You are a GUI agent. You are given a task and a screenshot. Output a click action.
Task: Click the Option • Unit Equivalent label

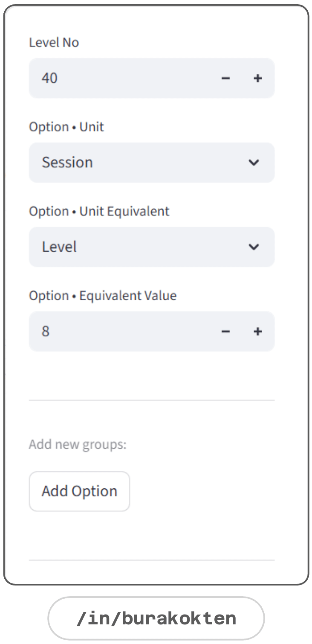tap(99, 212)
